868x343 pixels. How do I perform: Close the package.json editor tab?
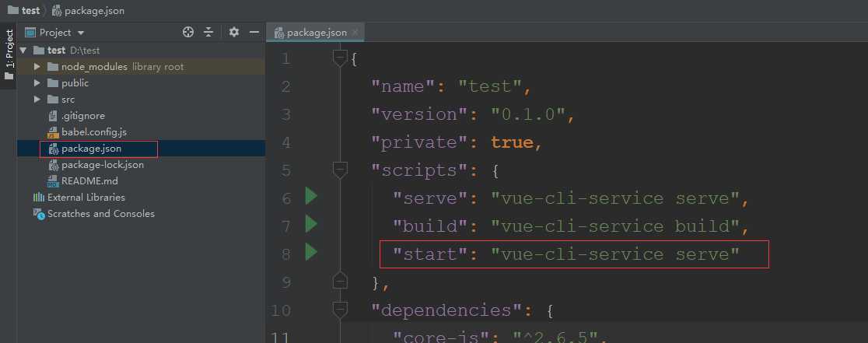pos(355,33)
